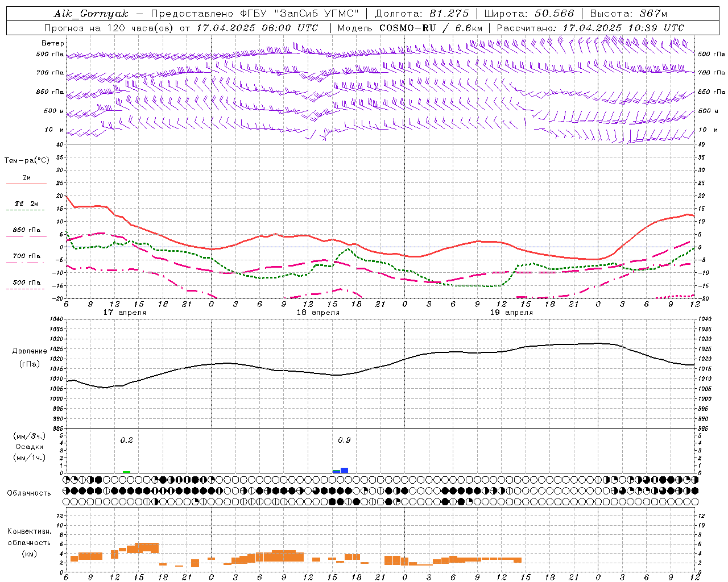
Task: Click the '(мм/1ч.)' precipitation unit label
Action: coord(29,458)
